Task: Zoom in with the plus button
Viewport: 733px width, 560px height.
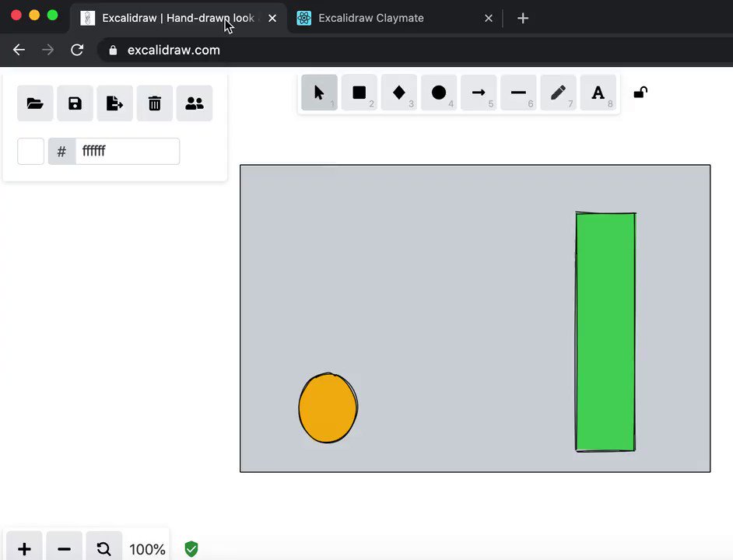Action: point(23,547)
